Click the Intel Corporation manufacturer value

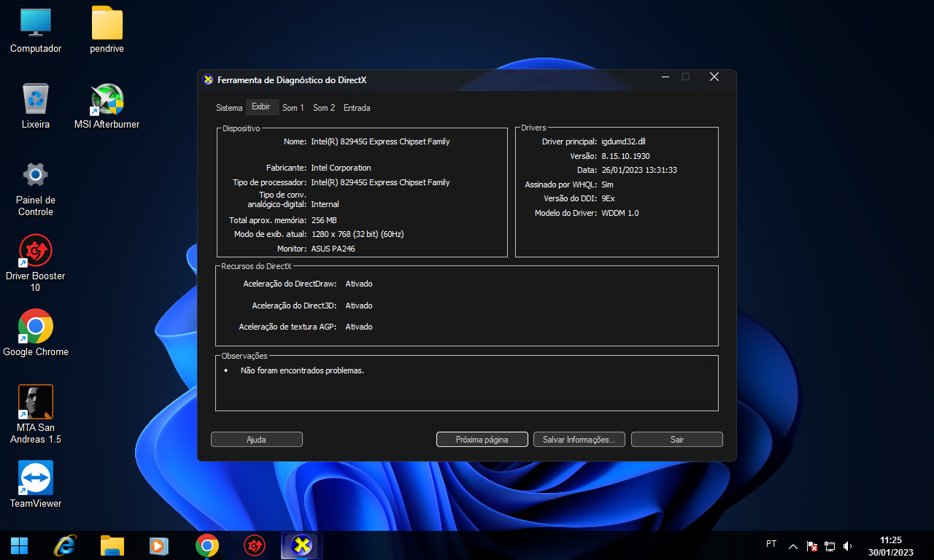pos(341,168)
